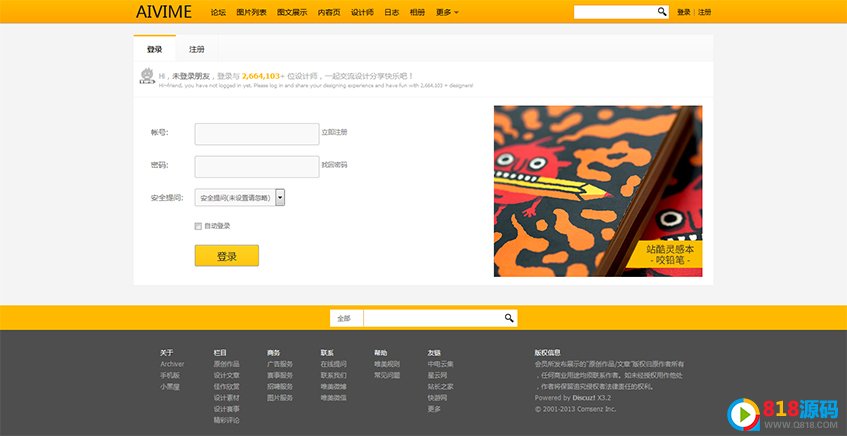
Task: Click the guest avatar icon beside greeting
Action: 147,76
